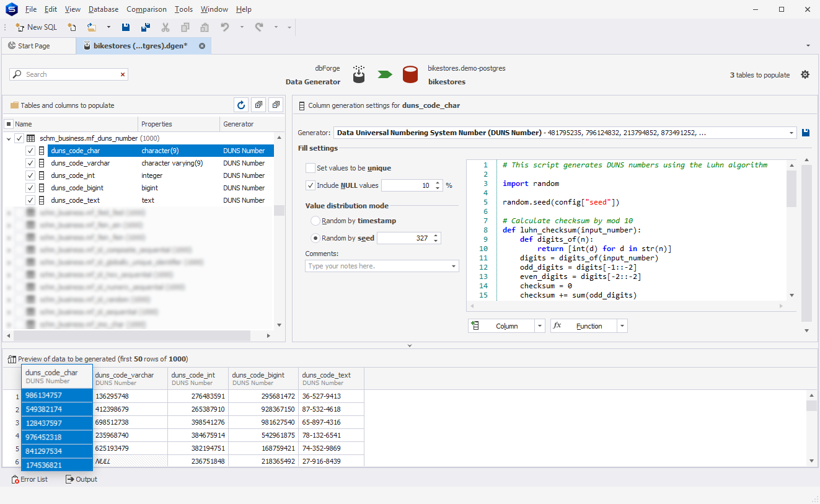Image resolution: width=820 pixels, height=504 pixels.
Task: Sort by the Generator column header
Action: [x=247, y=124]
